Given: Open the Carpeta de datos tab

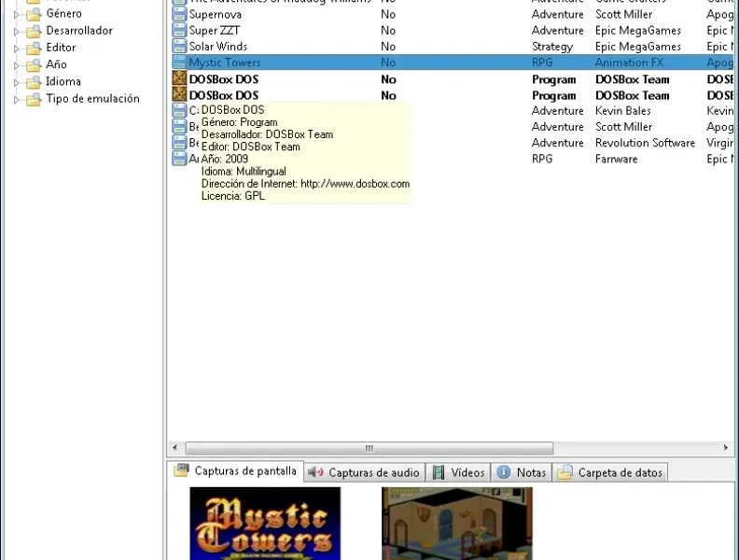Looking at the screenshot, I should click(610, 472).
